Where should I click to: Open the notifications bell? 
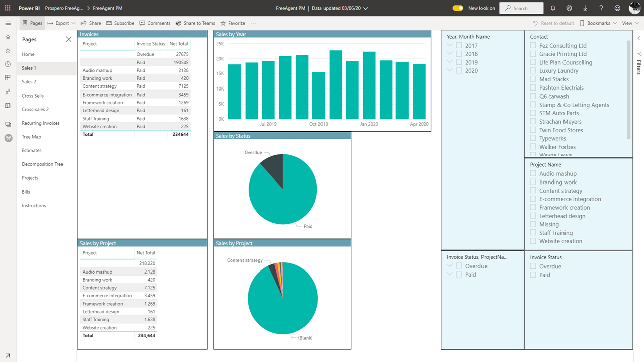click(553, 8)
